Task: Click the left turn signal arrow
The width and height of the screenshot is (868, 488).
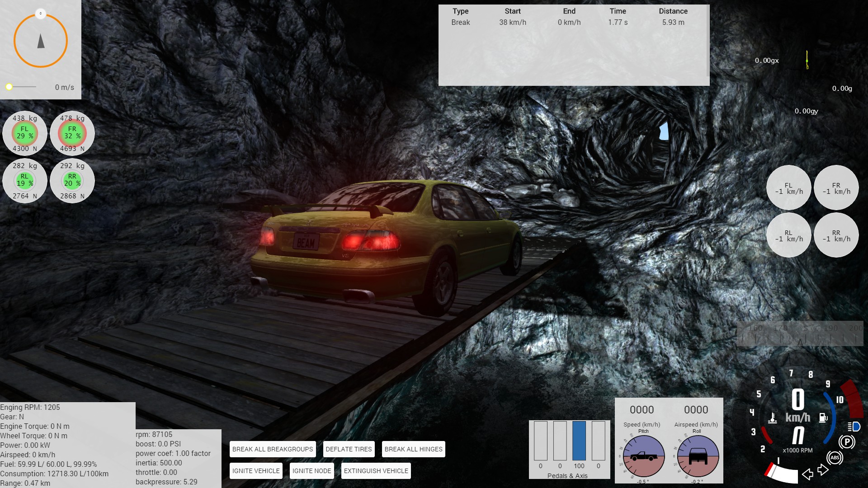Action: pos(807,474)
